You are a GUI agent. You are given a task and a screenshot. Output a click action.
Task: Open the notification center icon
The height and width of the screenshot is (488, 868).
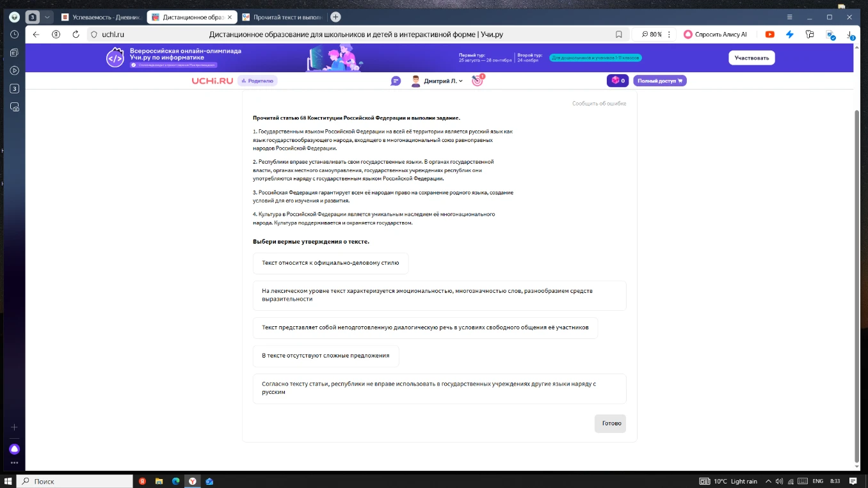[x=853, y=481]
